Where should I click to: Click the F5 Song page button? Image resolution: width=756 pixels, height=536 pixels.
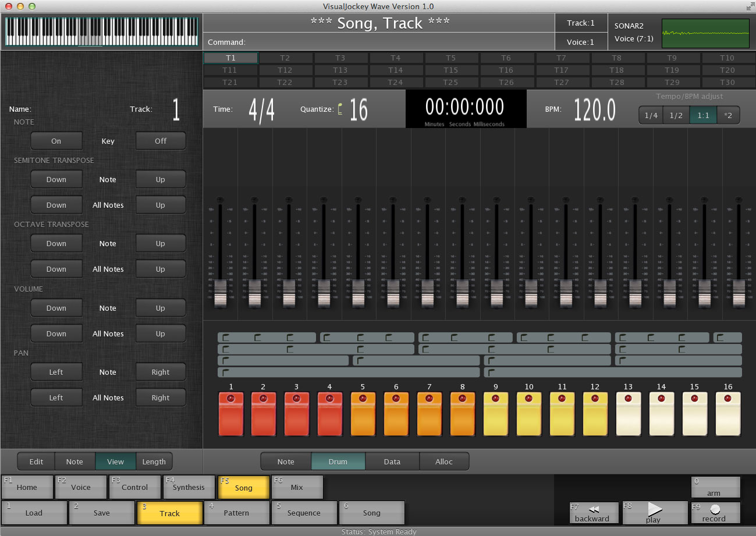click(243, 487)
